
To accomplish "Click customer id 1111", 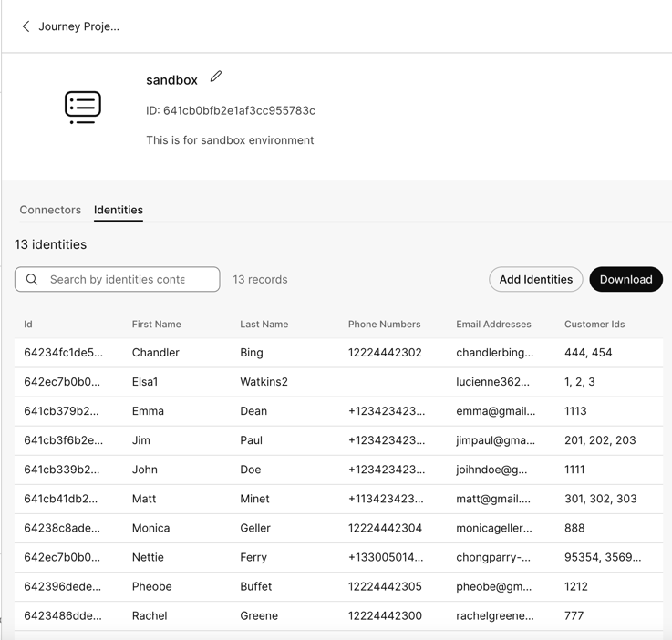I will point(574,470).
